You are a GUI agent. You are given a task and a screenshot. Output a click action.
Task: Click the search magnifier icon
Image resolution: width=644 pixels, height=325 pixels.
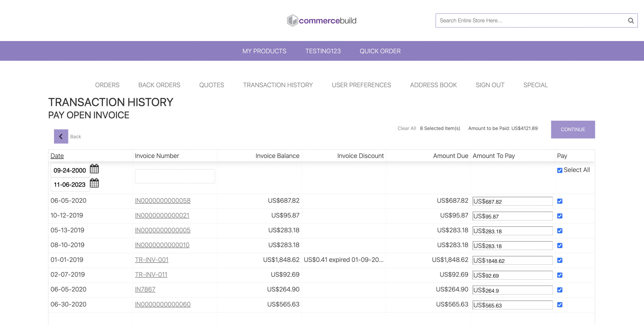tap(631, 21)
